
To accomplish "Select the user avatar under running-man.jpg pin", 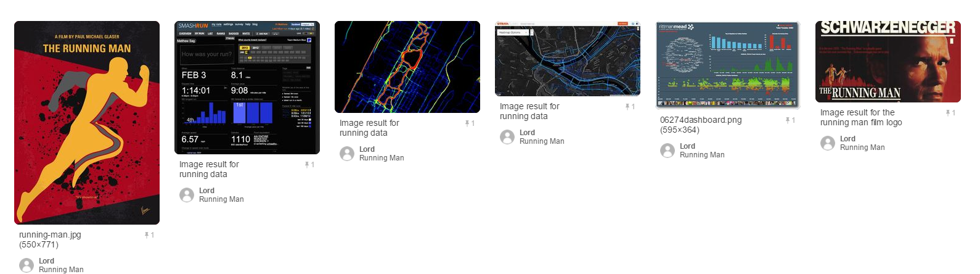I will pyautogui.click(x=27, y=265).
